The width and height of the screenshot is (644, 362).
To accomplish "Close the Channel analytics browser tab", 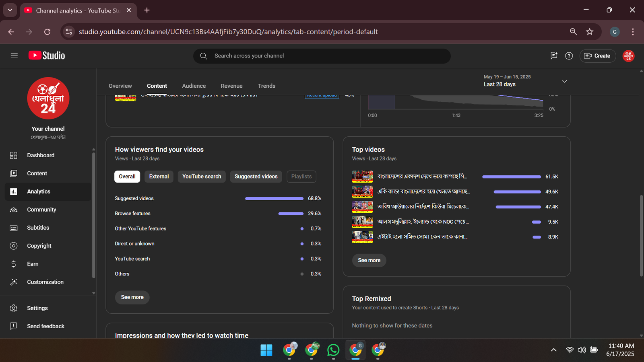I will point(129,10).
